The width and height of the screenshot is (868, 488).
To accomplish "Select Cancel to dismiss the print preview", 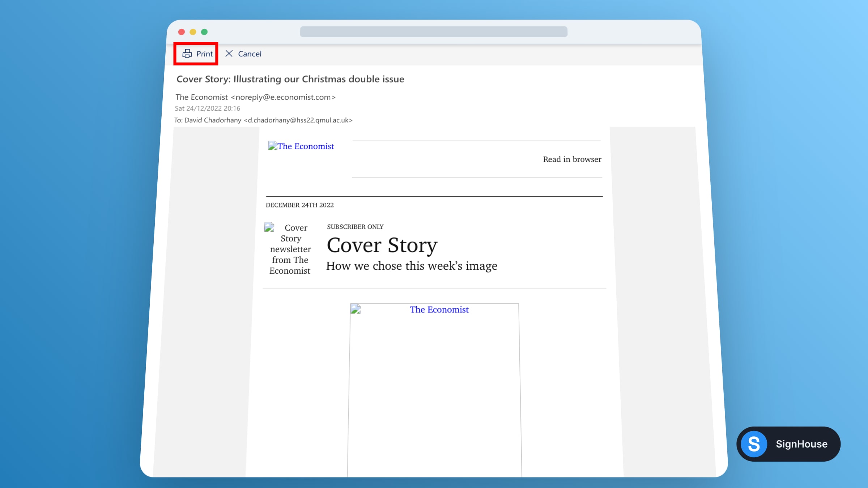I will (250, 53).
